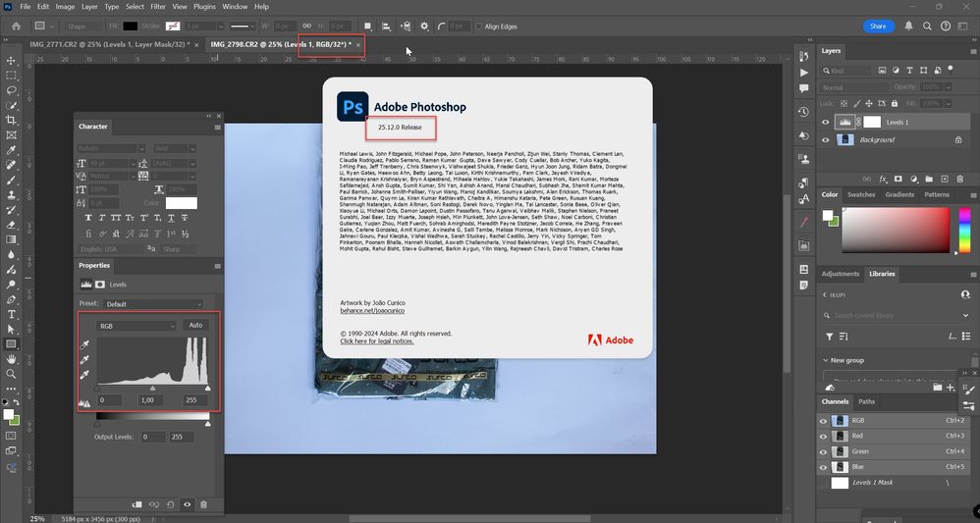Collapse the New group section in Libraries
Image resolution: width=980 pixels, height=523 pixels.
825,360
